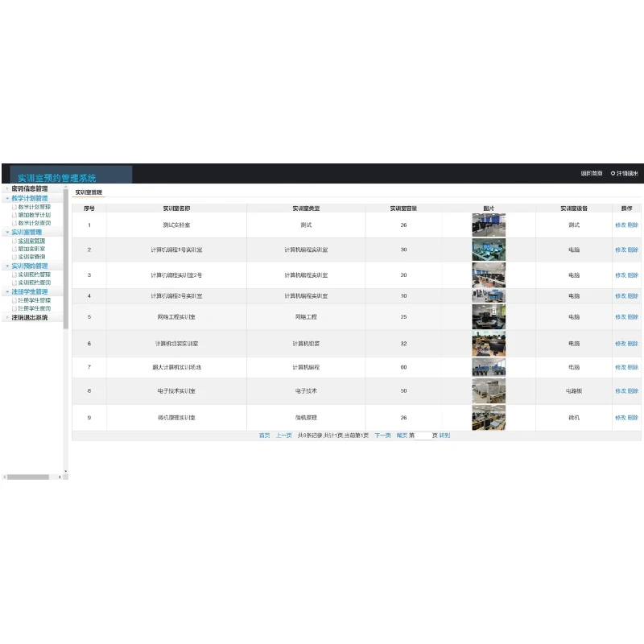Click the power icon next to 注销退出
This screenshot has width=644, height=644.
click(x=613, y=173)
